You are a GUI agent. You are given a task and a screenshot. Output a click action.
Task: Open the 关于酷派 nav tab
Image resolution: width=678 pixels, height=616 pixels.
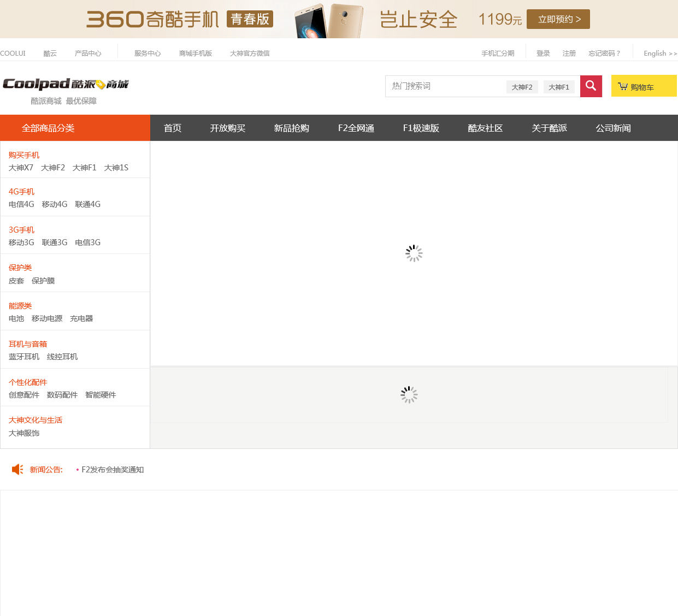[x=550, y=128]
